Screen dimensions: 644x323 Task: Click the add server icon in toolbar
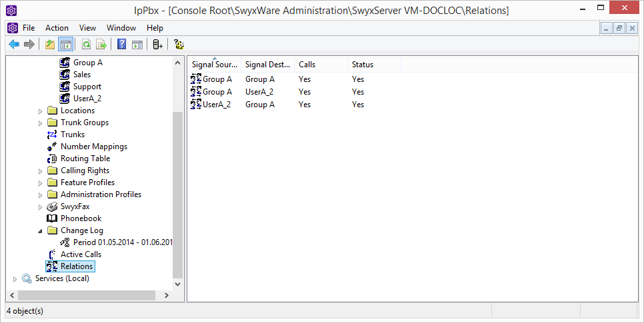point(157,45)
